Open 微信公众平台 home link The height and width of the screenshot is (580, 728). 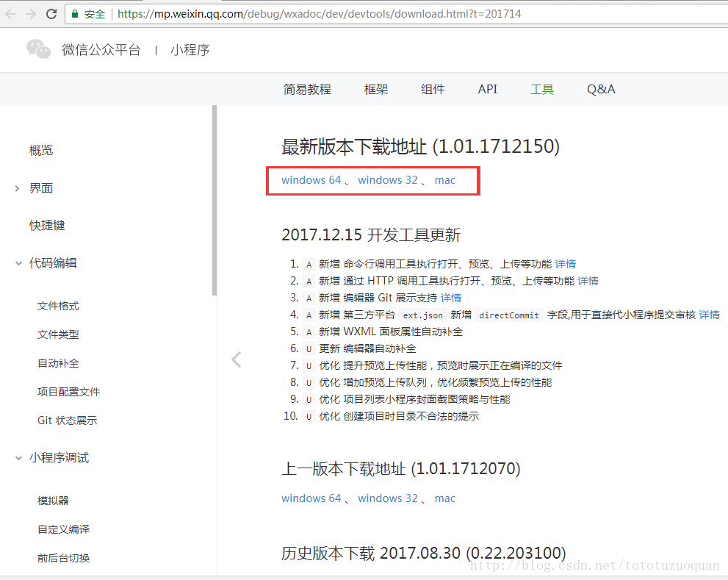(x=101, y=50)
